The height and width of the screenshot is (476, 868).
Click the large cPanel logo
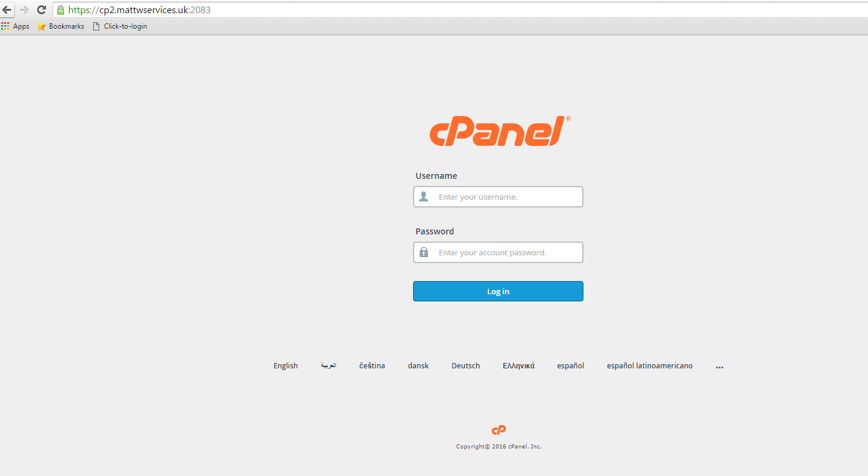[500, 131]
